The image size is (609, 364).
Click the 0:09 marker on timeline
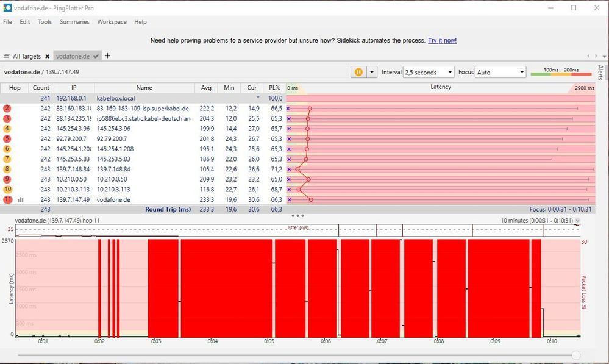click(x=495, y=341)
